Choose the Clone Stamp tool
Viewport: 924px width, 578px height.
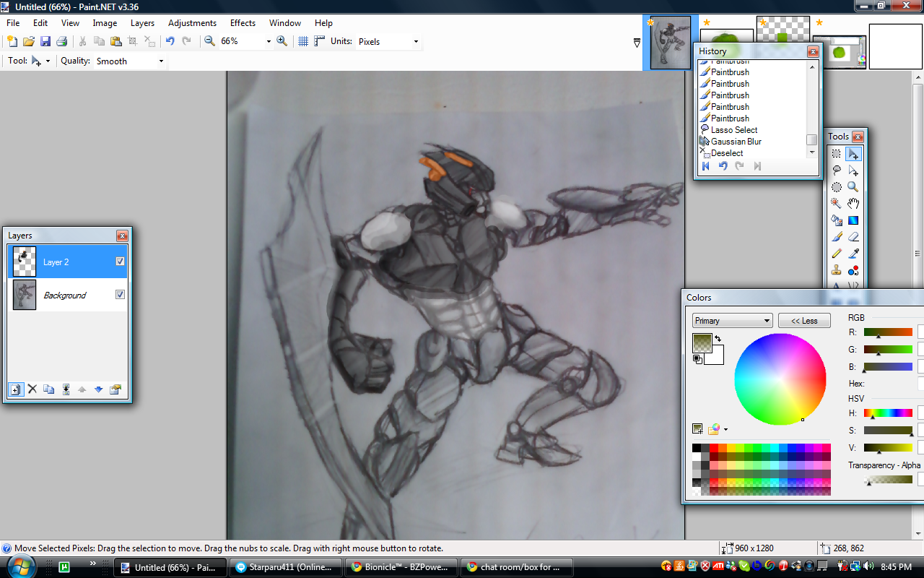(837, 269)
